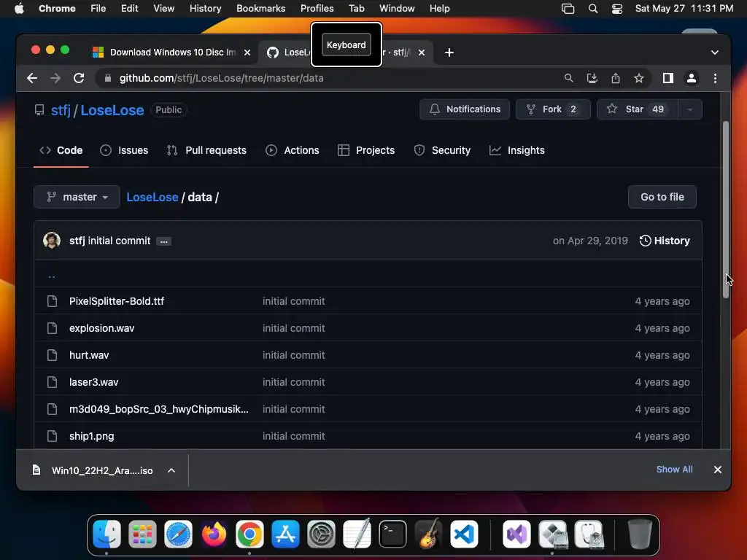
Task: Open explosion.wav file
Action: [102, 329]
